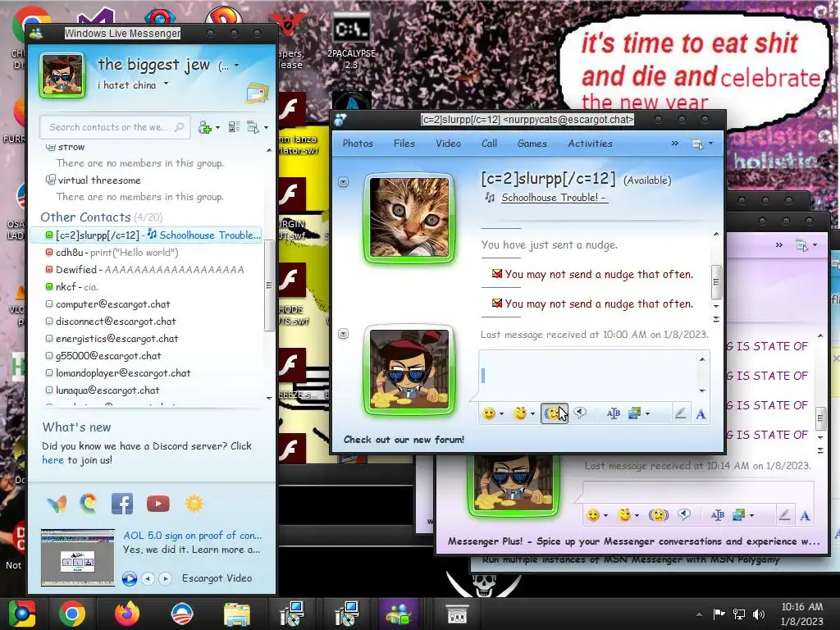Viewport: 840px width, 630px height.
Task: Click the text style icon in slurpp chat
Action: click(x=614, y=413)
